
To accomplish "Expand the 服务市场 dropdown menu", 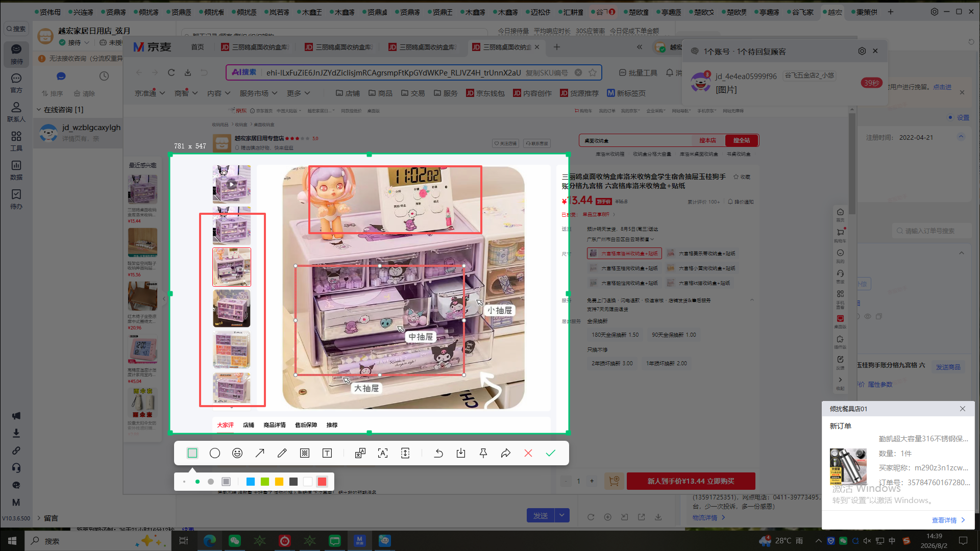I will coord(258,93).
